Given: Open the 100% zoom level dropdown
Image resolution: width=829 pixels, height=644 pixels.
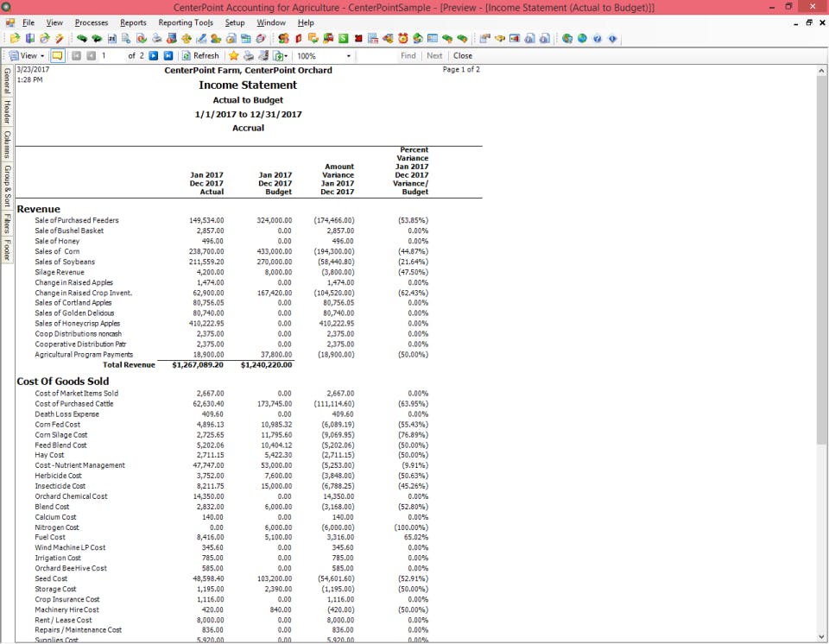Looking at the screenshot, I should [348, 55].
